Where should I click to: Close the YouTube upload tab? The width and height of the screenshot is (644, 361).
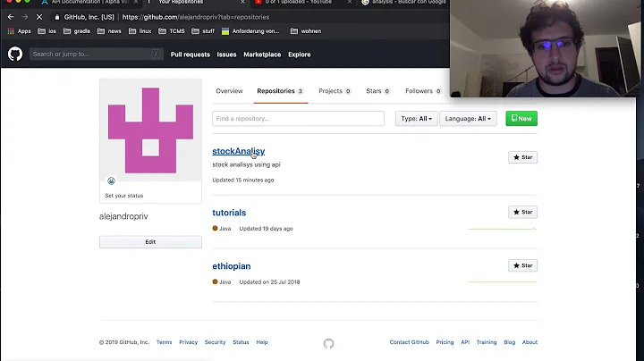click(350, 2)
